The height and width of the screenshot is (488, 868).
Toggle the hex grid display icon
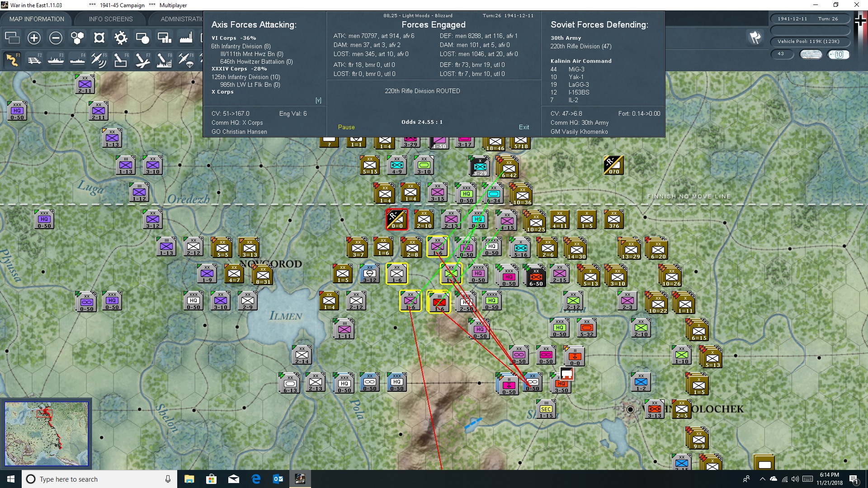click(x=77, y=38)
